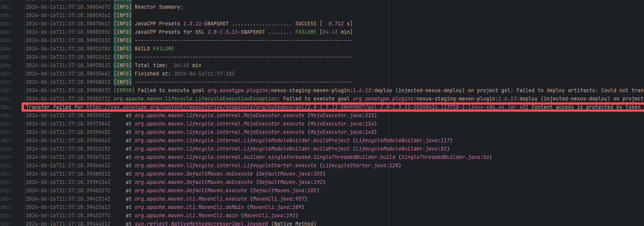This screenshot has height=226, width=644.
Task: Open the LifecycleModuleBuilder.java:81 reference
Action: (x=401, y=149)
